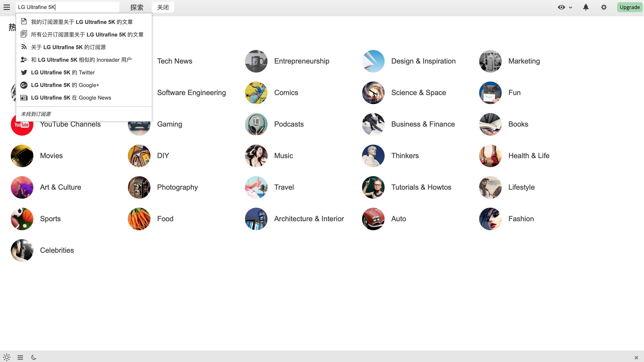Click the Celebrities category label
The height and width of the screenshot is (362, 644).
pyautogui.click(x=57, y=250)
